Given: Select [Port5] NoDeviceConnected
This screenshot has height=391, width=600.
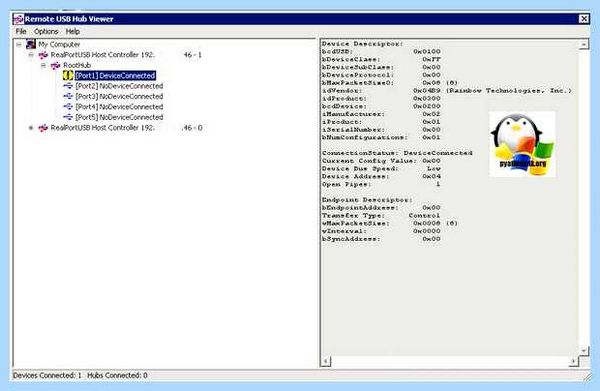Looking at the screenshot, I should click(119, 117).
